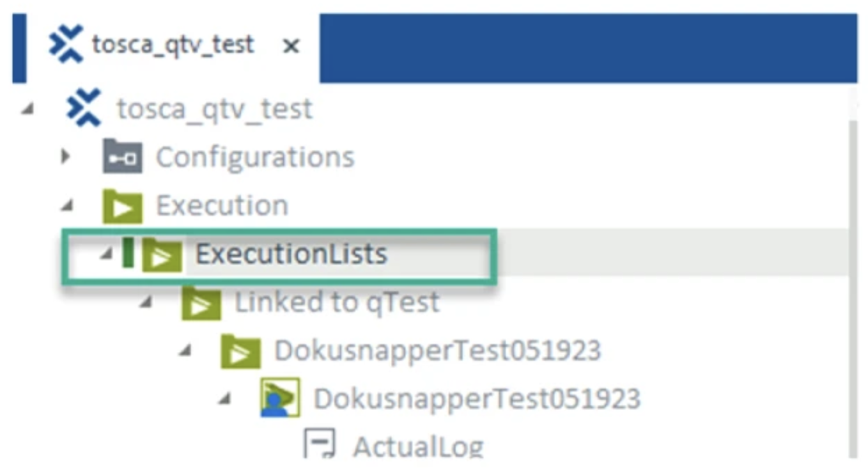
Task: Click the Execution folder icon
Action: tap(122, 206)
